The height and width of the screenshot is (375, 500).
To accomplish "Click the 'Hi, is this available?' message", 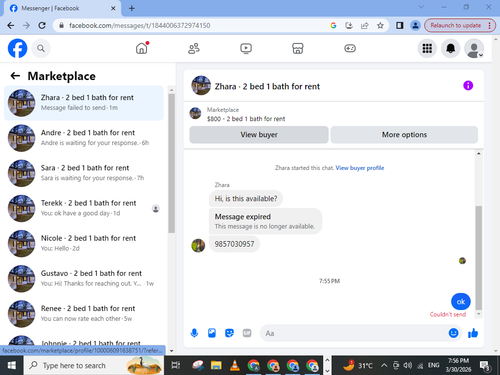I will tap(246, 199).
